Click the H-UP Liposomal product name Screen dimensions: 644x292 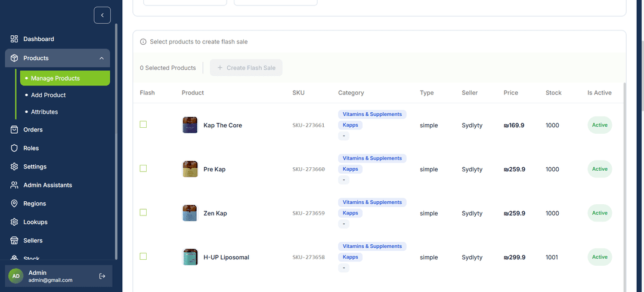tap(227, 257)
